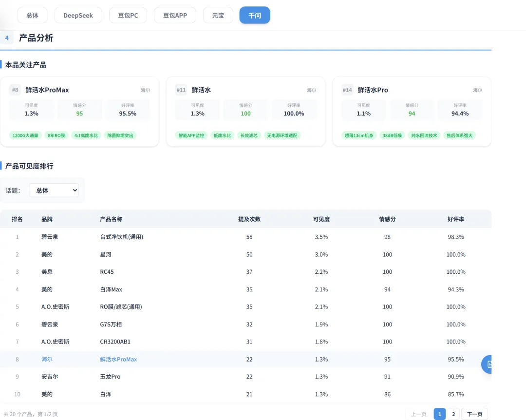Screen dimensions: 526x420
Task: Select the 豆包APP tab
Action: pos(175,16)
